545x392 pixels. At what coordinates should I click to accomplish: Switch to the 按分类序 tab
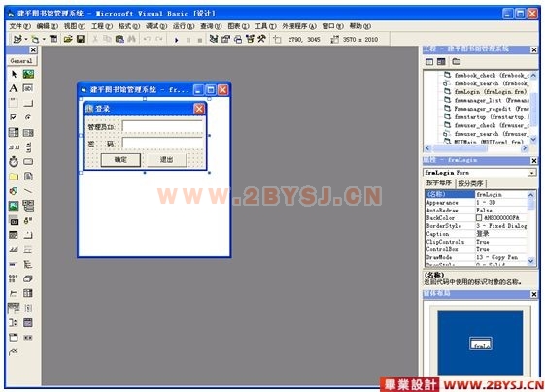click(470, 183)
